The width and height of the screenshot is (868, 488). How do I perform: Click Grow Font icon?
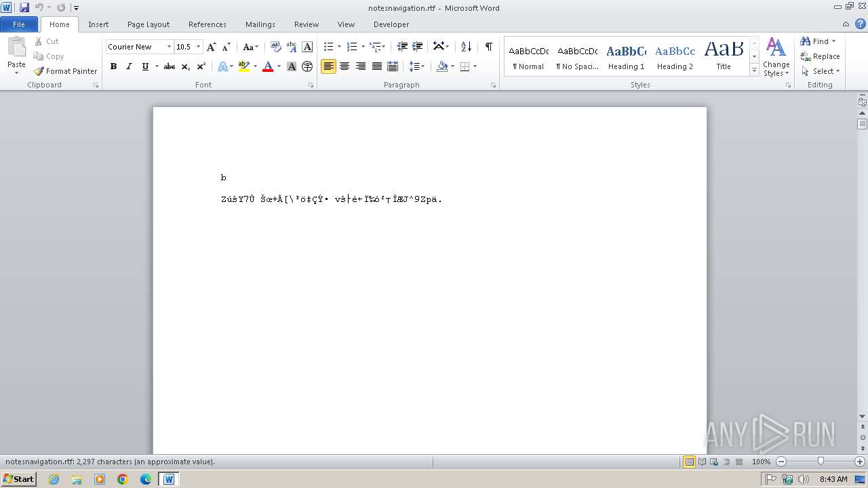pos(212,47)
